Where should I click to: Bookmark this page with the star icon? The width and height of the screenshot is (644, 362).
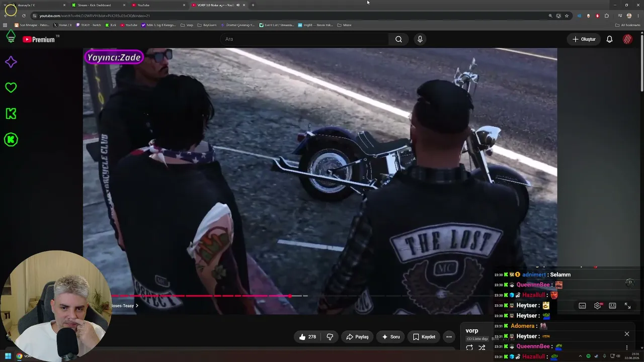567,16
